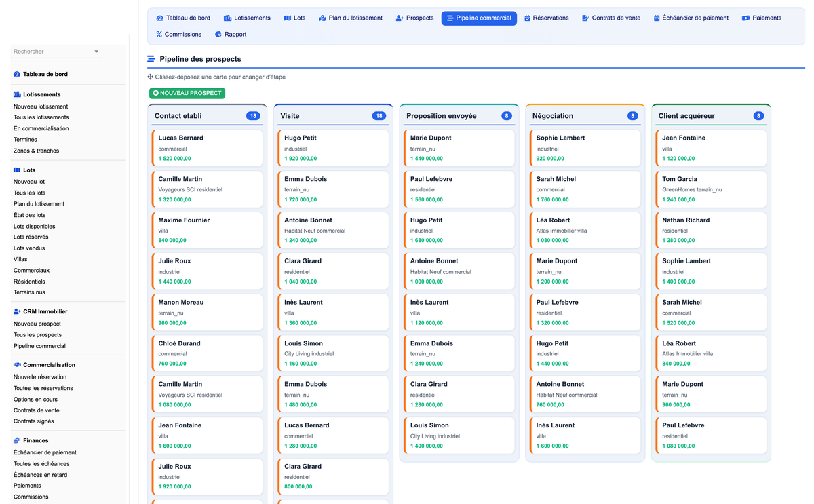Viewport: 814px width, 504px height.
Task: Click the sidebar Lotissements section icon
Action: tap(17, 94)
